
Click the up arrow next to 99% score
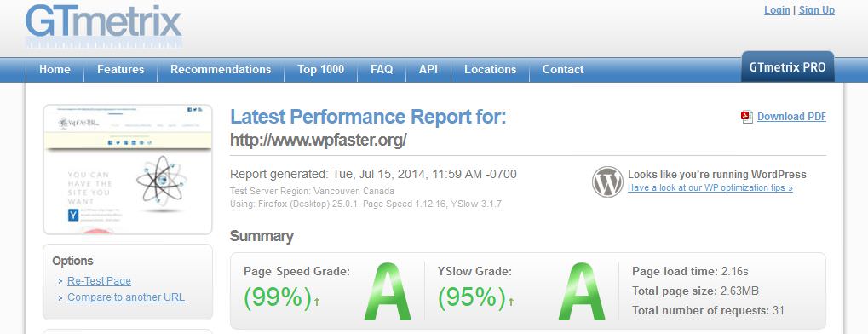(317, 302)
